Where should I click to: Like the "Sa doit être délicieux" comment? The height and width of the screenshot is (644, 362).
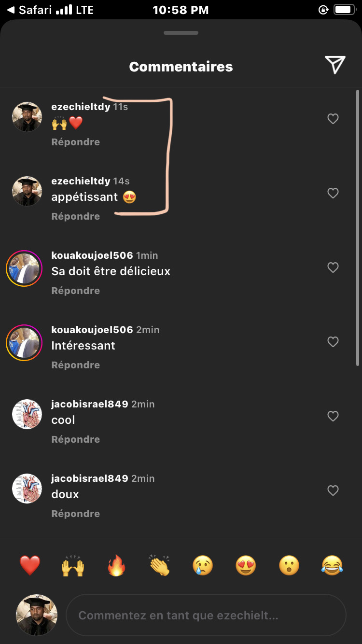333,267
